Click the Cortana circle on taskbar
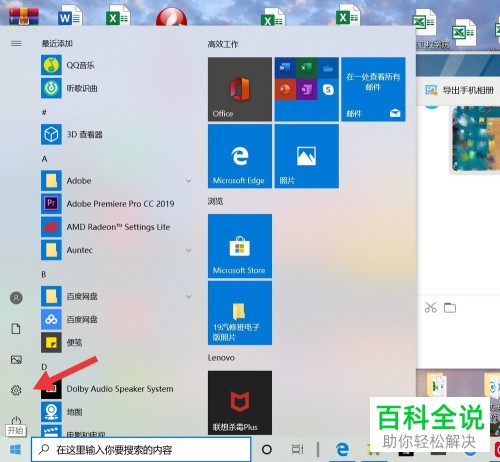500x462 pixels. pyautogui.click(x=267, y=450)
